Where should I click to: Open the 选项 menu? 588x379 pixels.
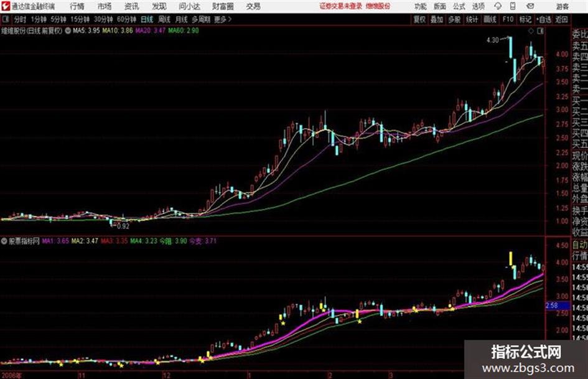[478, 6]
